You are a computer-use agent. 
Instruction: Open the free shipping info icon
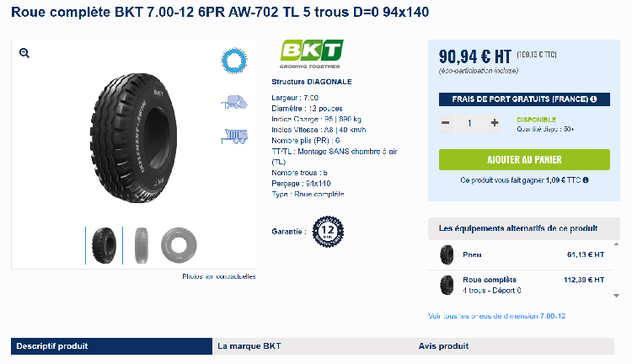tap(593, 99)
